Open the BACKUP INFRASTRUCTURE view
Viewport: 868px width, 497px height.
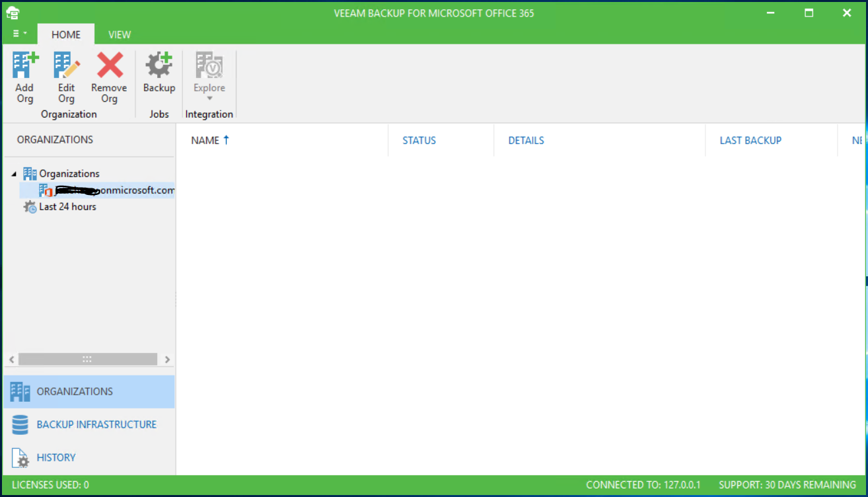pos(89,424)
